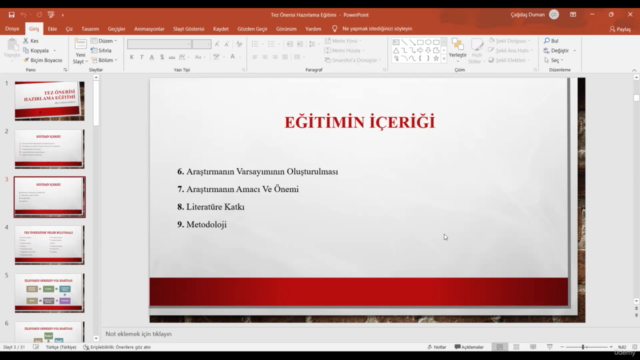Toggle Notlar notes pane

coord(437,347)
